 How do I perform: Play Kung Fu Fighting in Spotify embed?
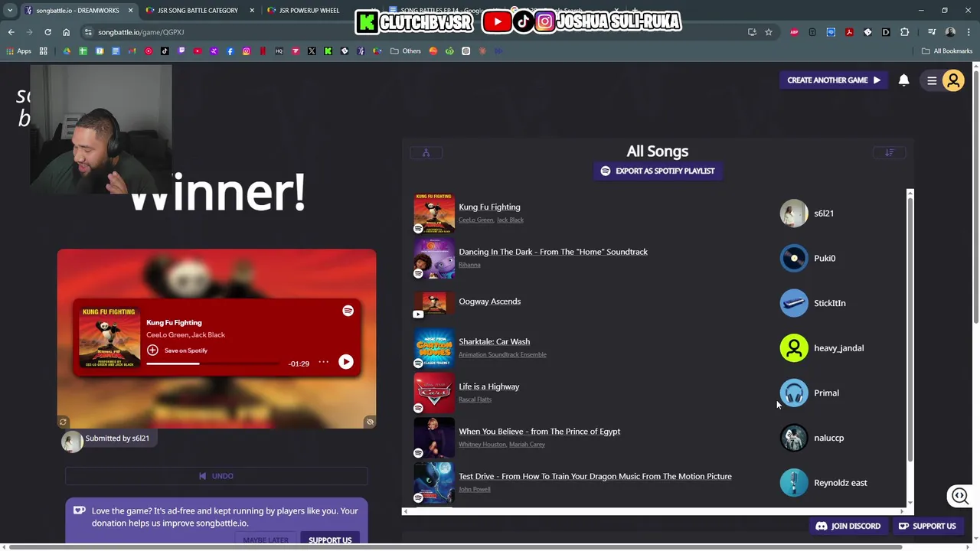point(346,362)
